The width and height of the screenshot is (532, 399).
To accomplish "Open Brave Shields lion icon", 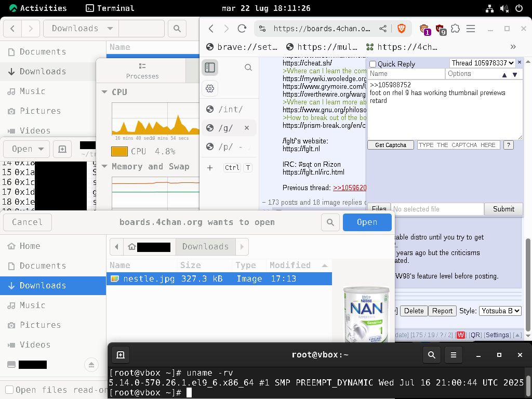I will coord(402,29).
